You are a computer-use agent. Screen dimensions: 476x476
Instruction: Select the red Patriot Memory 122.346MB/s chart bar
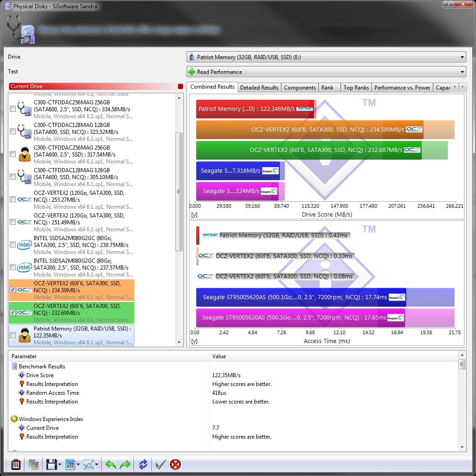click(256, 108)
